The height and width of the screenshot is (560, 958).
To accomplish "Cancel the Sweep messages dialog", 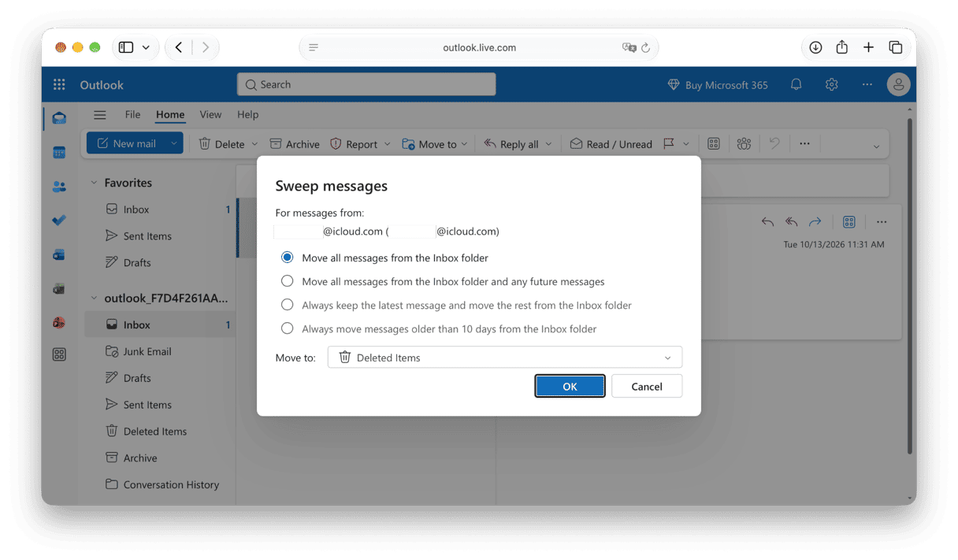I will coord(647,386).
